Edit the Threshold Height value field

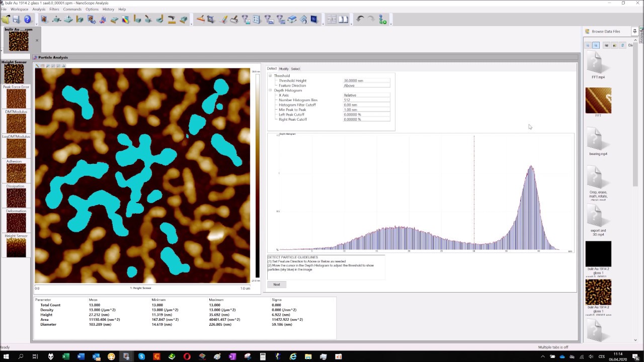coord(366,80)
